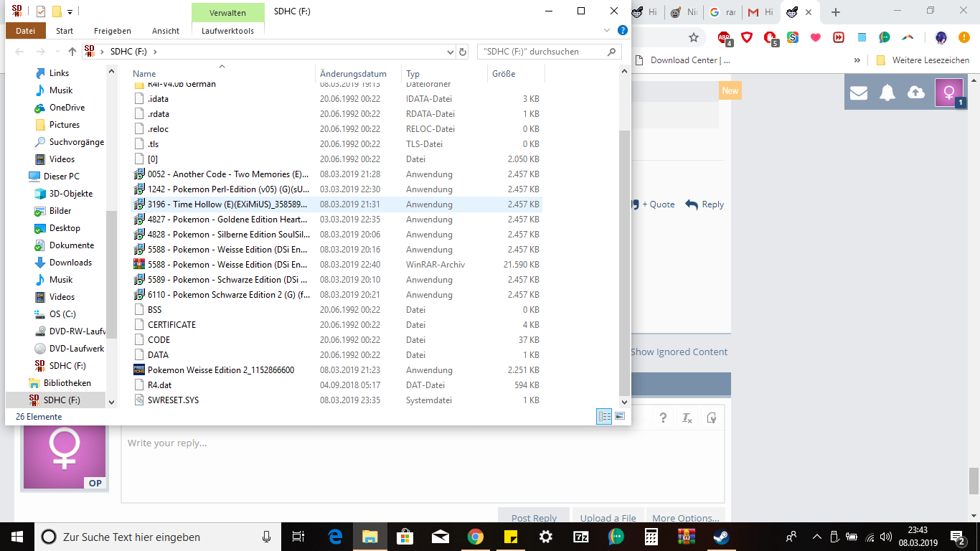Expand the address bar history dropdown

(x=450, y=52)
